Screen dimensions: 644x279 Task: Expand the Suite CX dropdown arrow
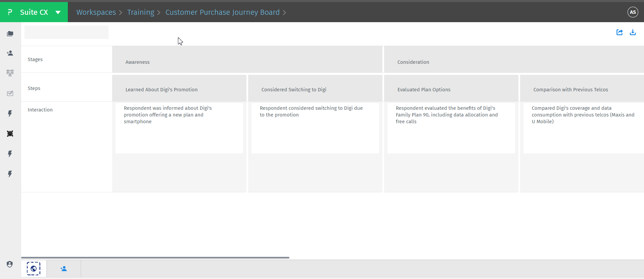coord(58,12)
